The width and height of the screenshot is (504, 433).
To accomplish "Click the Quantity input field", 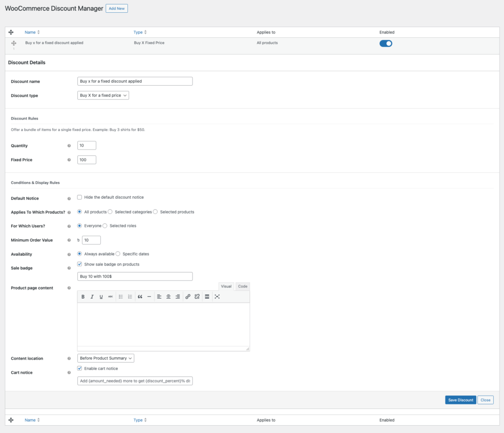I will tap(87, 146).
